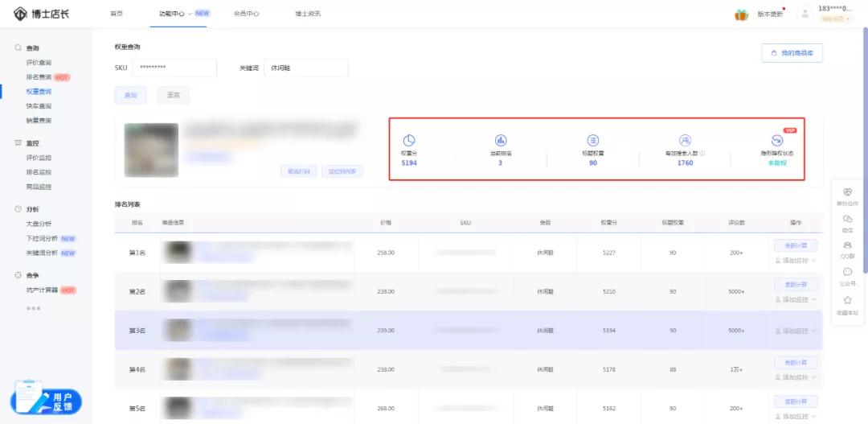
Task: Click the 未降权 status text
Action: coord(777,163)
